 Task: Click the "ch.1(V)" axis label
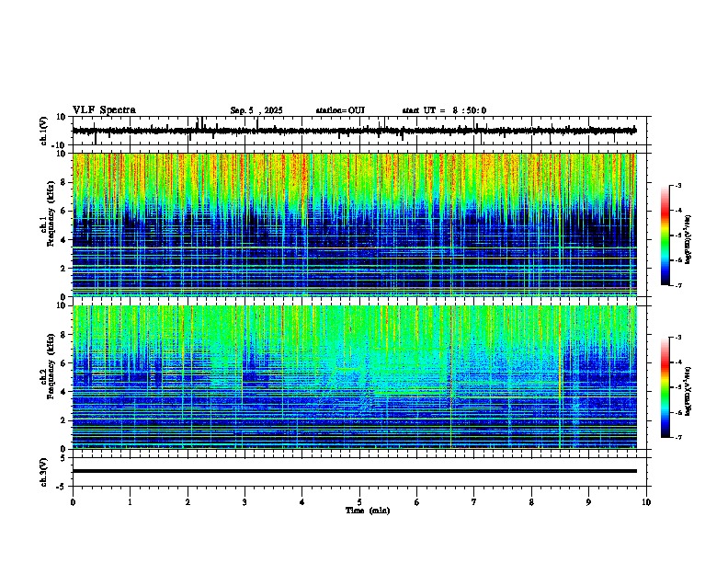click(44, 131)
